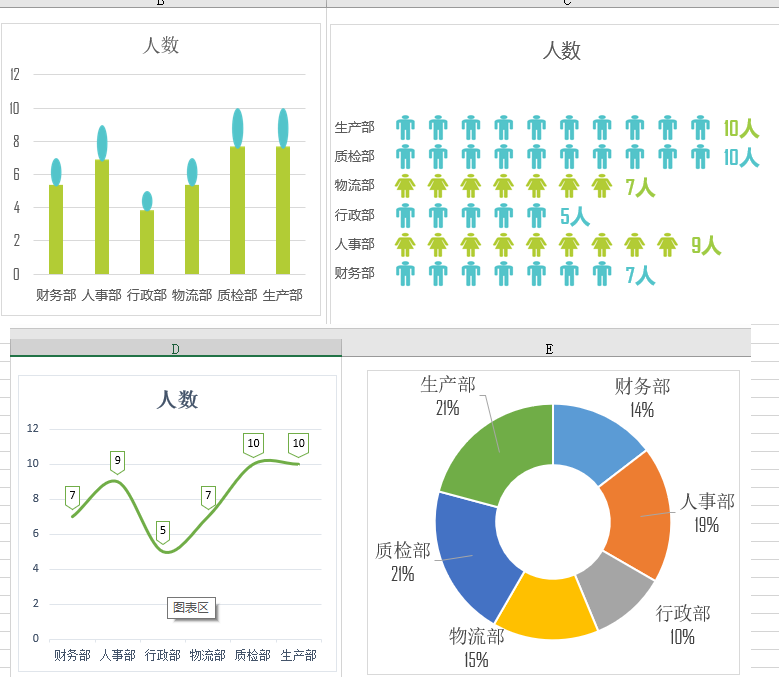779x677 pixels.
Task: Select the 人事部 bar in bar chart
Action: 102,217
